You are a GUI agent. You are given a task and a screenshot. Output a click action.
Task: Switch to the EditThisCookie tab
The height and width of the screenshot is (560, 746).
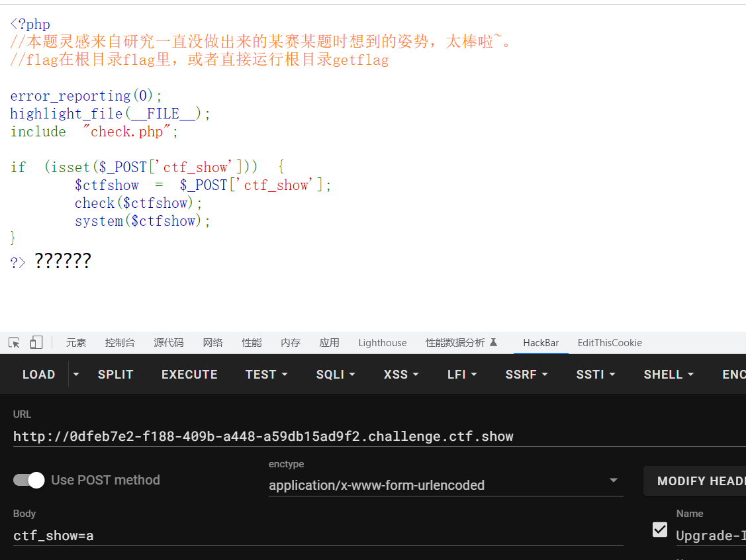[609, 342]
